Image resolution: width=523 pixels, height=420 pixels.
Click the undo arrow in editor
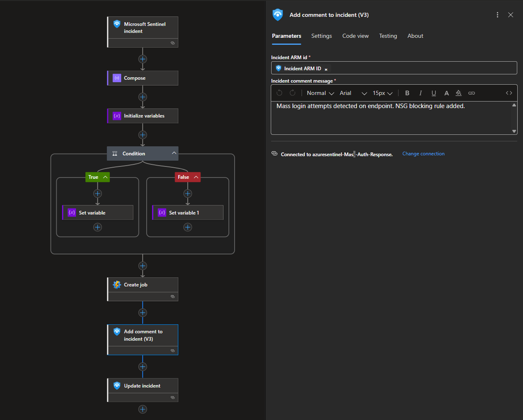279,93
